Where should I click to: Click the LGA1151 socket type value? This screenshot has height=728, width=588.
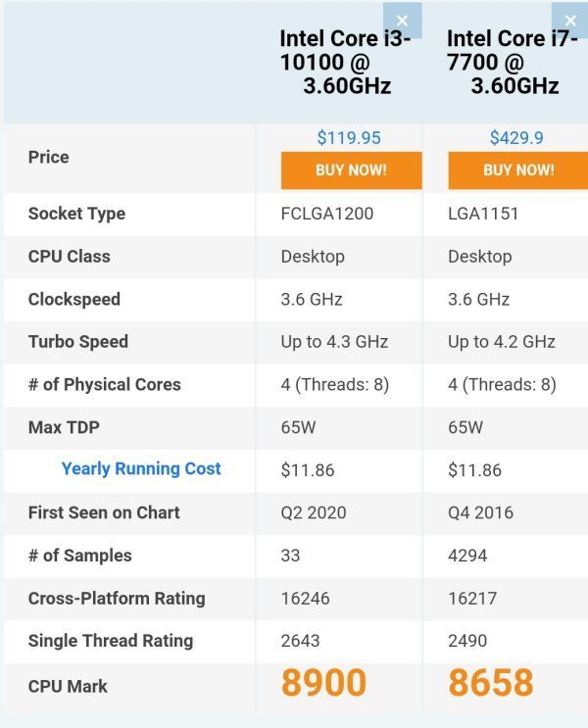click(483, 214)
